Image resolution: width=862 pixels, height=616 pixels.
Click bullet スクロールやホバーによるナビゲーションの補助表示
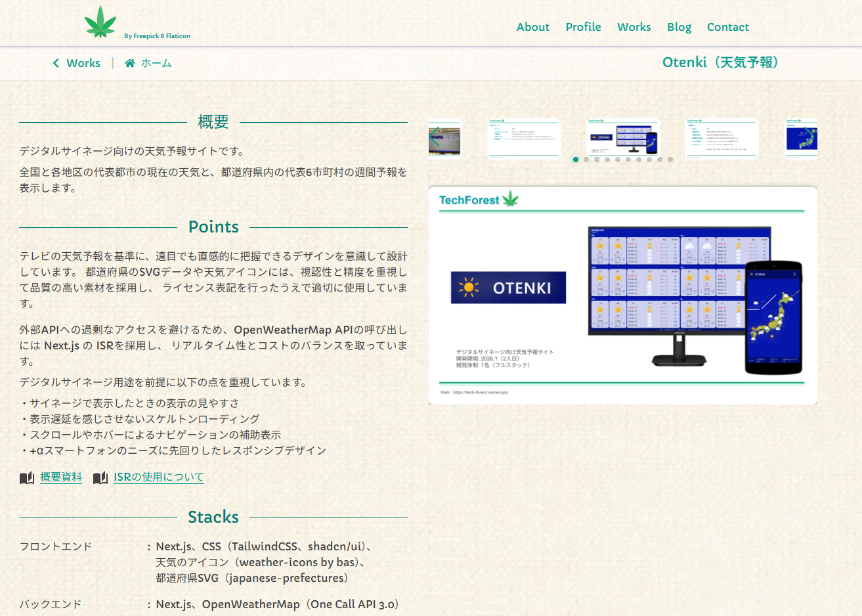pyautogui.click(x=150, y=435)
